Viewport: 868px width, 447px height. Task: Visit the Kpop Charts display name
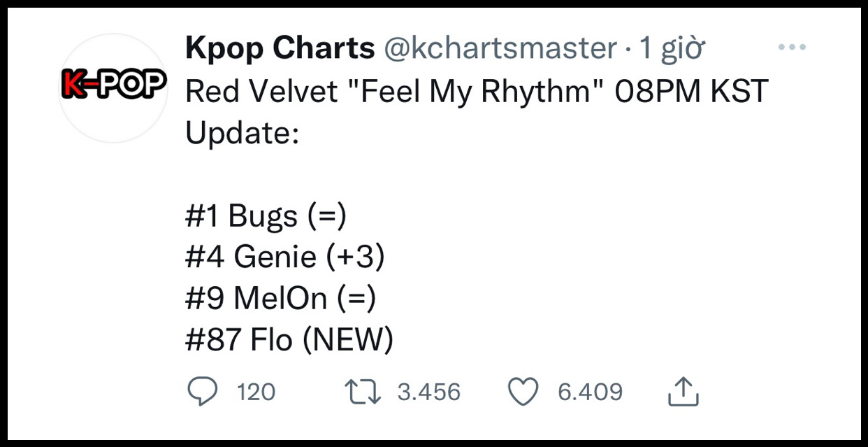[x=280, y=48]
